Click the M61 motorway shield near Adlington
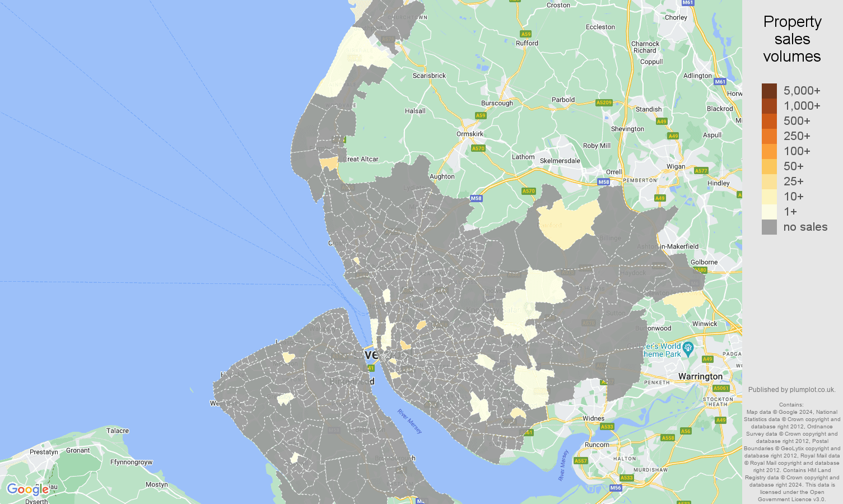843x504 pixels. (720, 82)
